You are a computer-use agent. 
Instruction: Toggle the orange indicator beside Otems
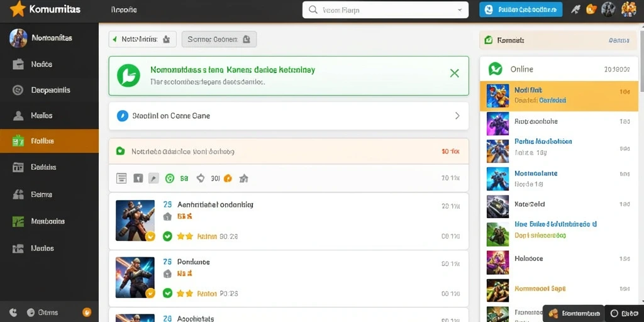87,312
